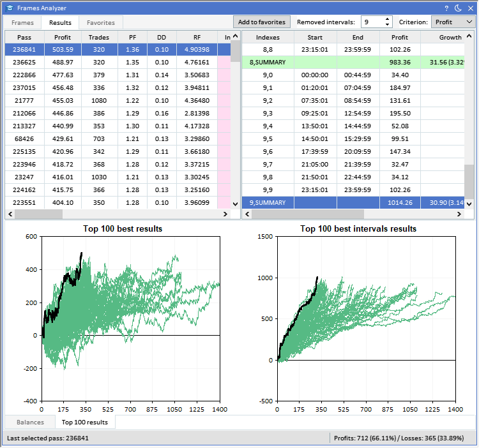Click down arrow of results table scrollbar

pyautogui.click(x=235, y=204)
